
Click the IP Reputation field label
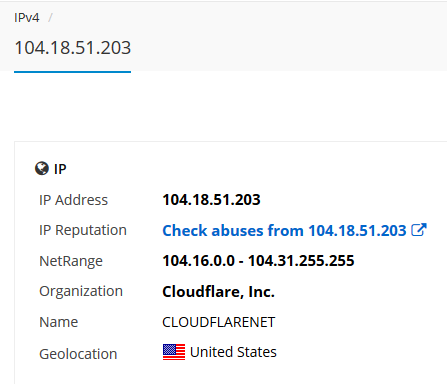[83, 230]
